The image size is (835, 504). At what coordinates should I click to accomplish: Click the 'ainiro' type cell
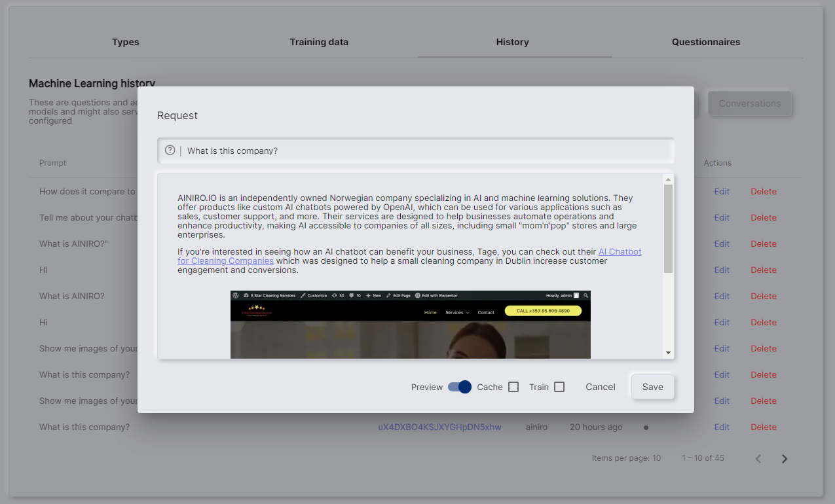536,427
